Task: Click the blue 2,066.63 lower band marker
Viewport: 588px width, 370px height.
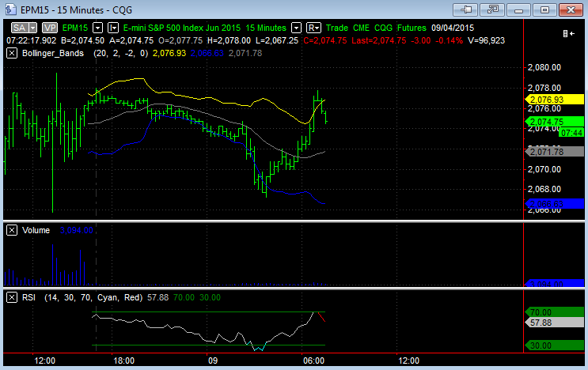Action: (x=555, y=204)
